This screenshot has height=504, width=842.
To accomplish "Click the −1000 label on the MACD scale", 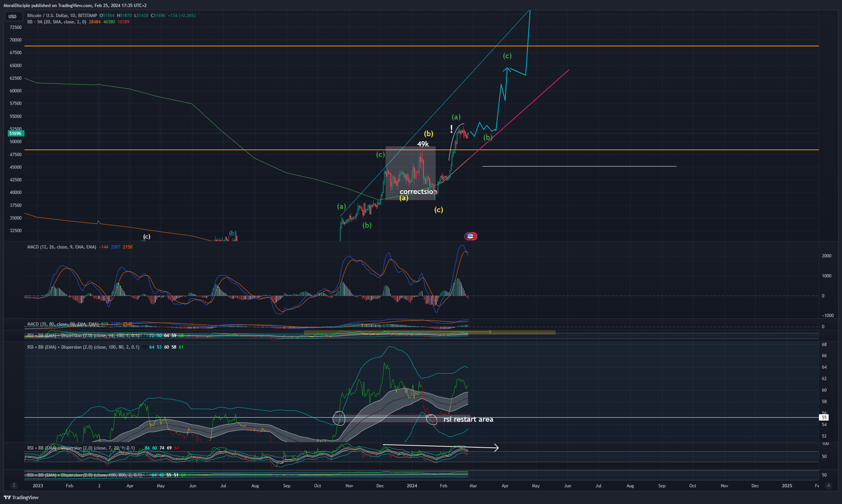I will click(828, 316).
